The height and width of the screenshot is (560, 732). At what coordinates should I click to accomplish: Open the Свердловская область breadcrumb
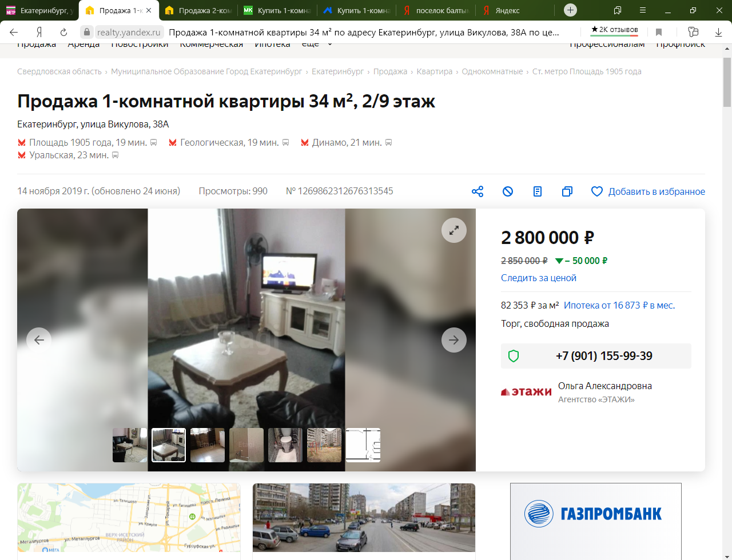[x=59, y=71]
